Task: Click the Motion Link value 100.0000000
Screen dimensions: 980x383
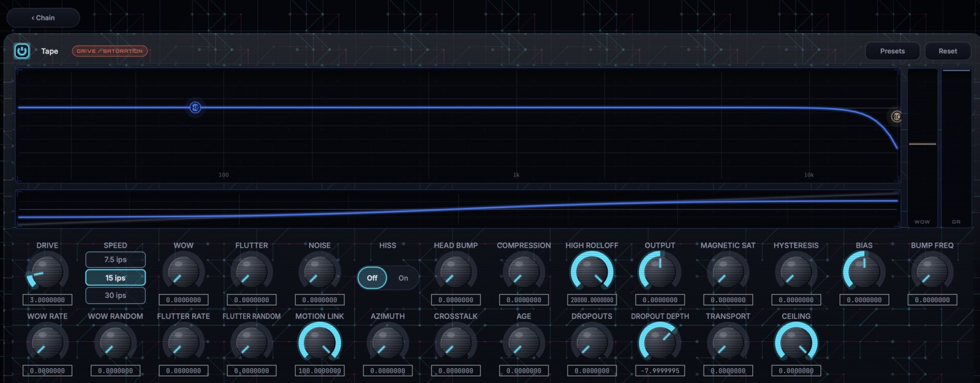Action: 319,371
